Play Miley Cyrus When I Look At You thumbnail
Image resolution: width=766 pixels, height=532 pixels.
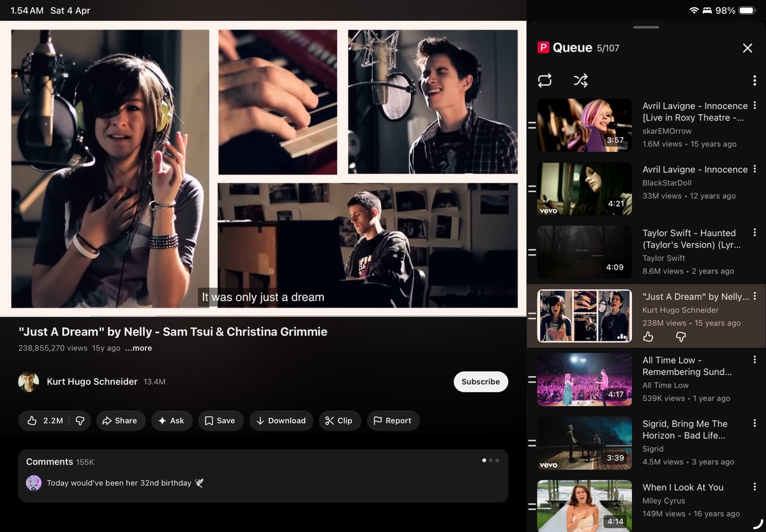(584, 506)
